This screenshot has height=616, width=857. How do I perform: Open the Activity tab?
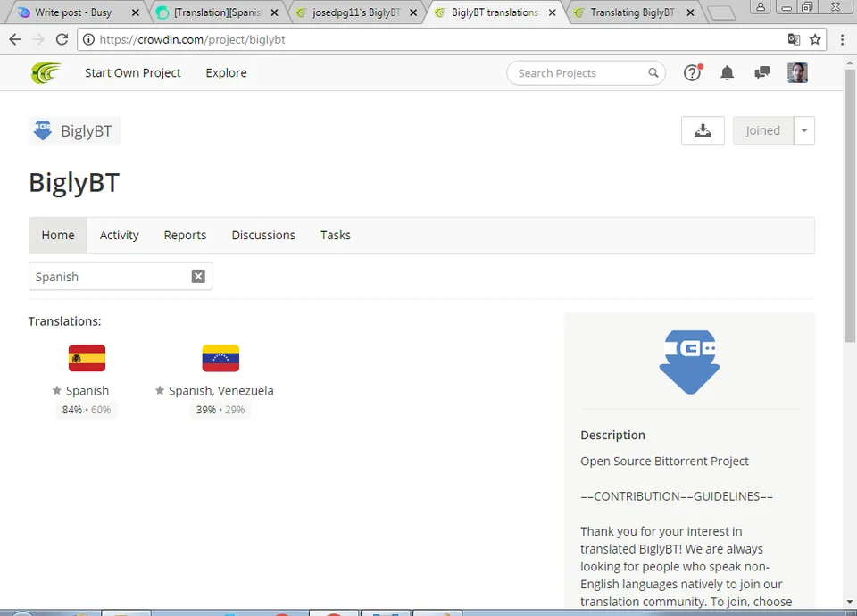[x=119, y=235]
